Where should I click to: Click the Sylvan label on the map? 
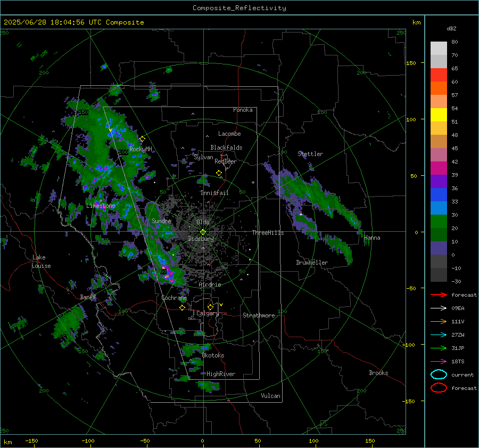tap(203, 157)
